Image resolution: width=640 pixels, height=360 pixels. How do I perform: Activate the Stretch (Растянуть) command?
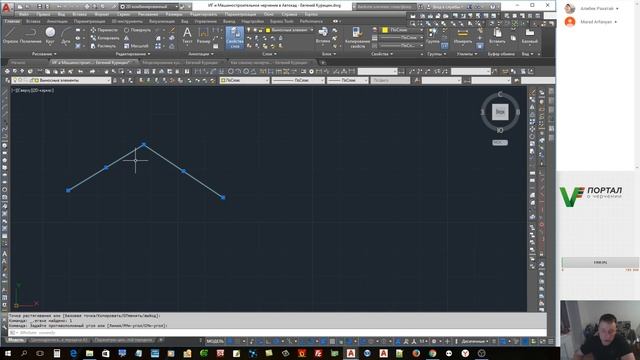103,46
